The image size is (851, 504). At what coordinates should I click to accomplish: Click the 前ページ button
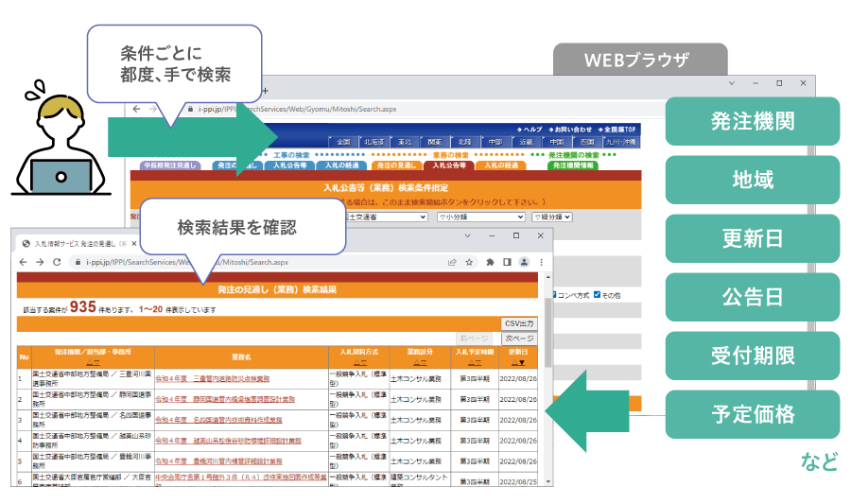(475, 339)
